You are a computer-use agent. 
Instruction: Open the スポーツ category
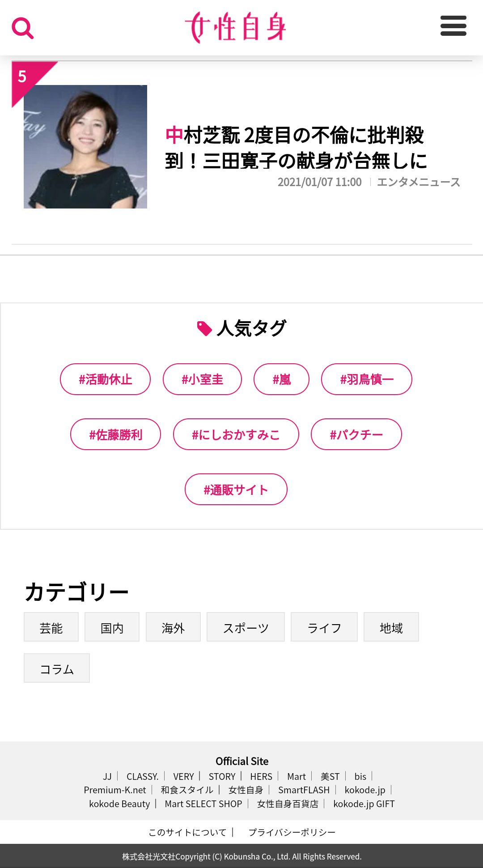pos(246,627)
